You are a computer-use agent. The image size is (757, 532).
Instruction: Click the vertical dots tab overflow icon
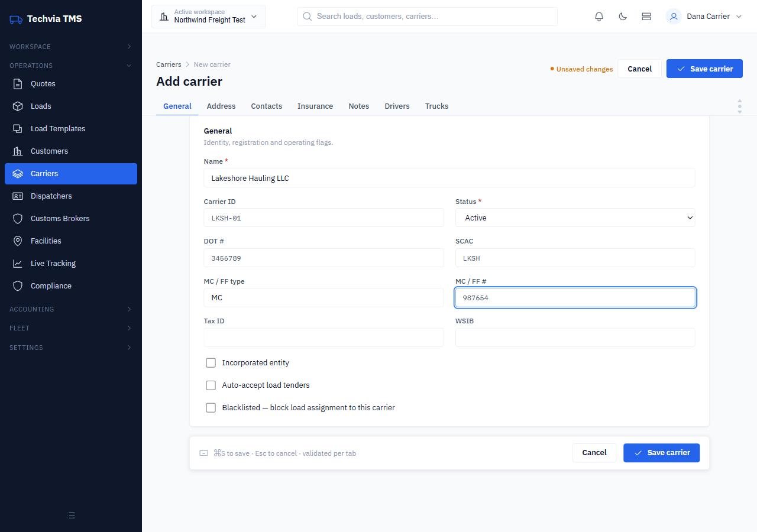[x=739, y=106]
